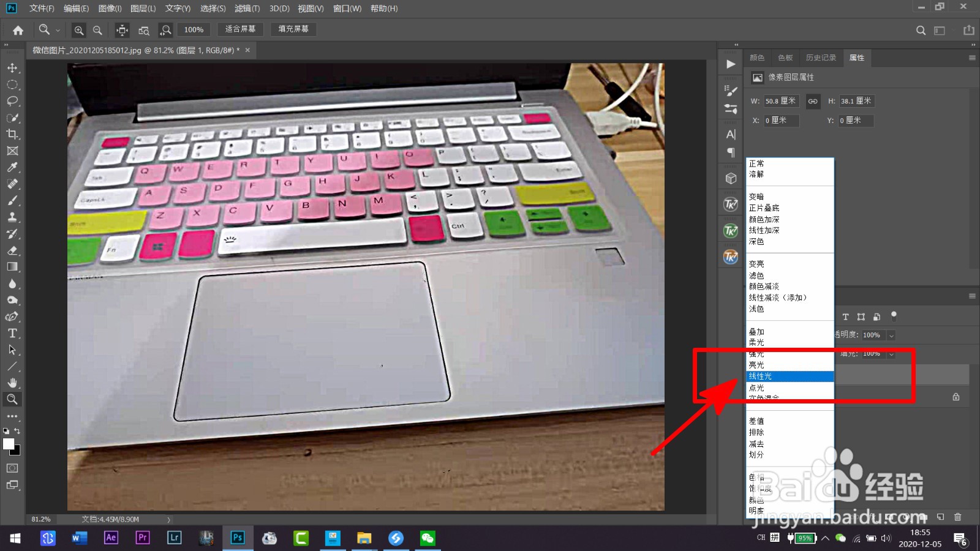Select the Eraser tool

[12, 250]
